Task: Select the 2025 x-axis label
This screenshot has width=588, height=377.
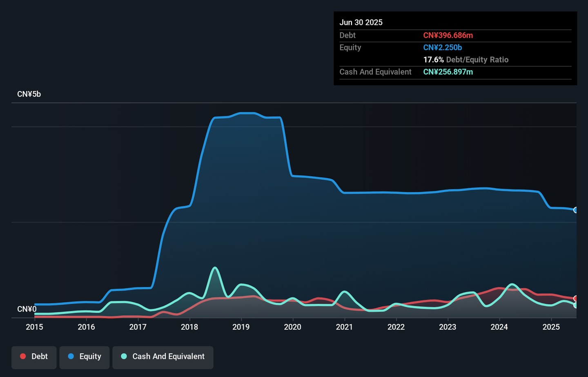Action: (x=551, y=327)
